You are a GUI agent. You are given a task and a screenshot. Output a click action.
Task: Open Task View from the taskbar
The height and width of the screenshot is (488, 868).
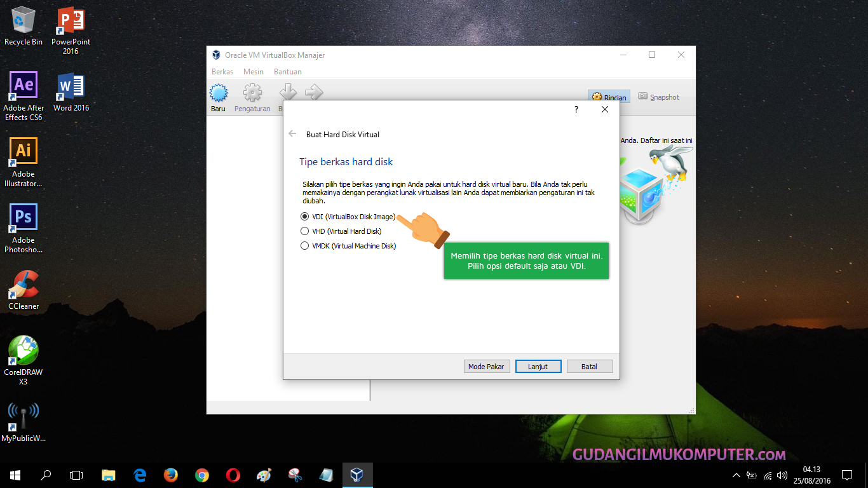pyautogui.click(x=76, y=475)
